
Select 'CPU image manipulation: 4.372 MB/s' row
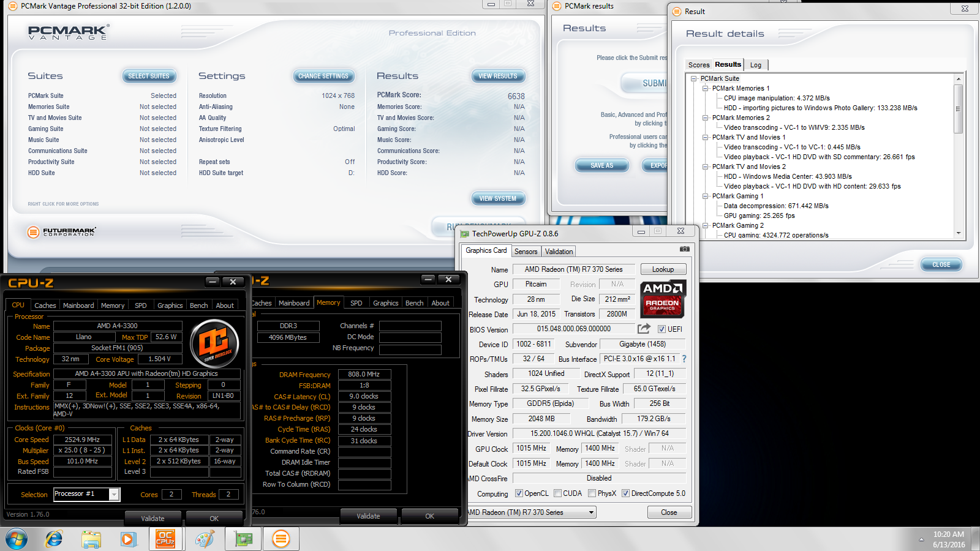click(777, 98)
